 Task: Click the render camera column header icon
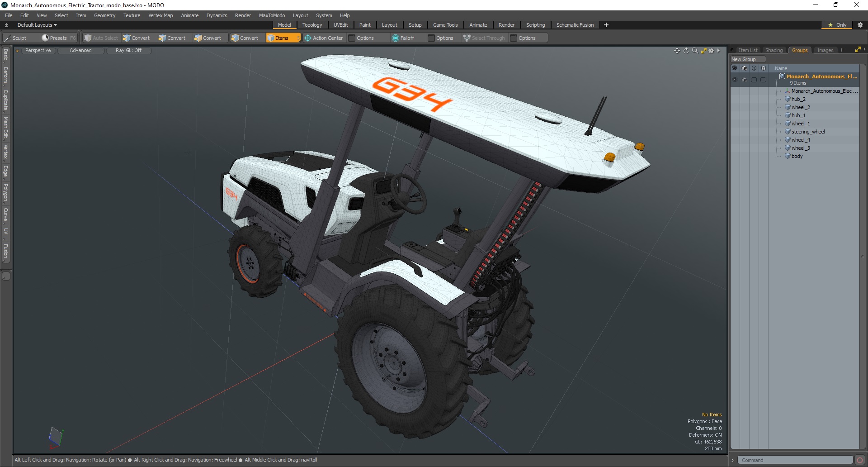[x=744, y=68]
